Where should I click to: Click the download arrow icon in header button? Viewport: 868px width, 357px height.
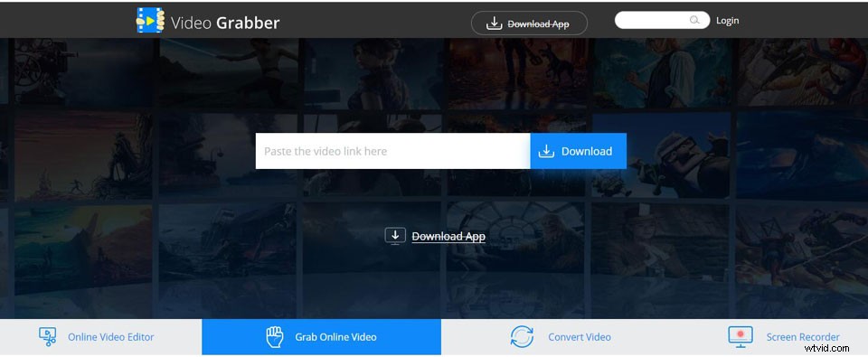coord(494,23)
